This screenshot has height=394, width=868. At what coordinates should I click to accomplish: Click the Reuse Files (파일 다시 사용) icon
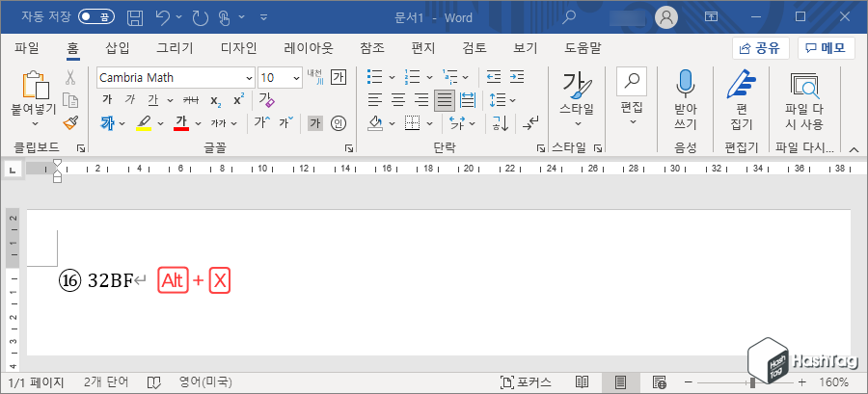(x=804, y=86)
